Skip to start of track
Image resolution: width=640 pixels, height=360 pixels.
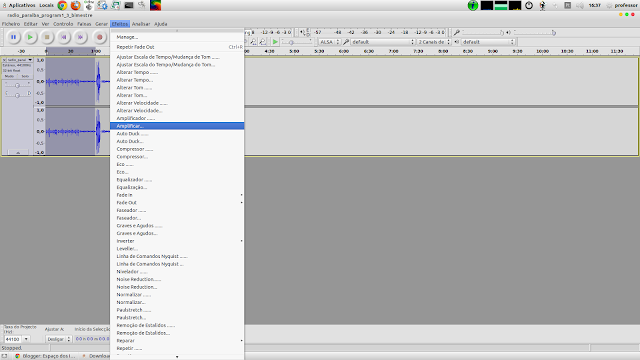pyautogui.click(x=64, y=37)
